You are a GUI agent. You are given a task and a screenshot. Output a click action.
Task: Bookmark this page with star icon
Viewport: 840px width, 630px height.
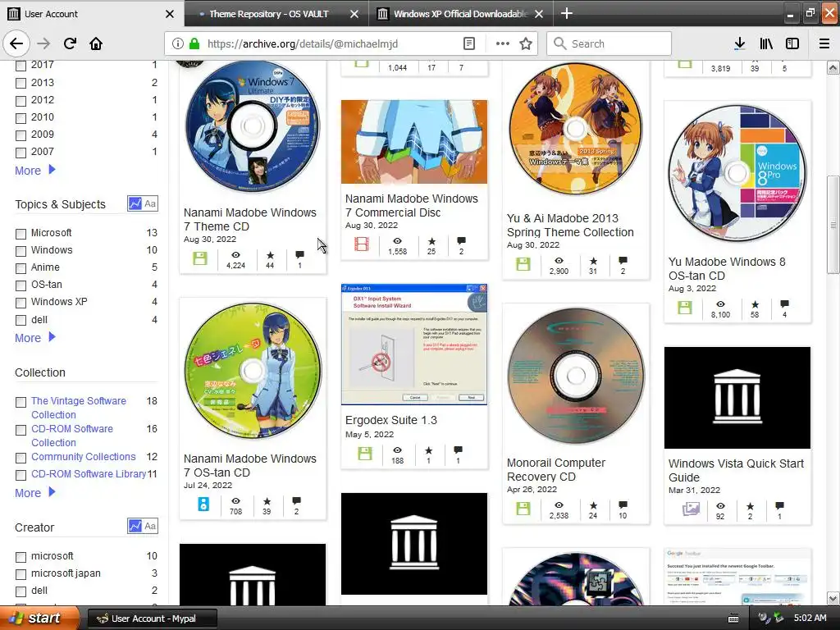526,44
